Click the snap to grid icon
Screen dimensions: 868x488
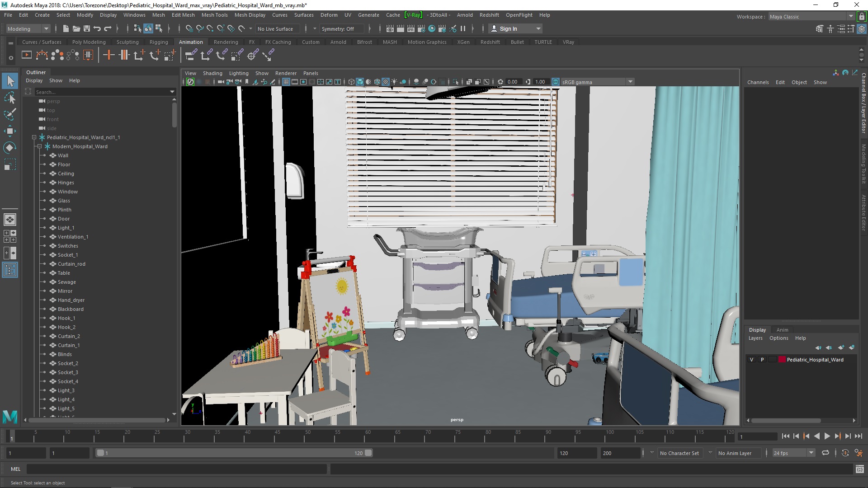[x=190, y=28]
